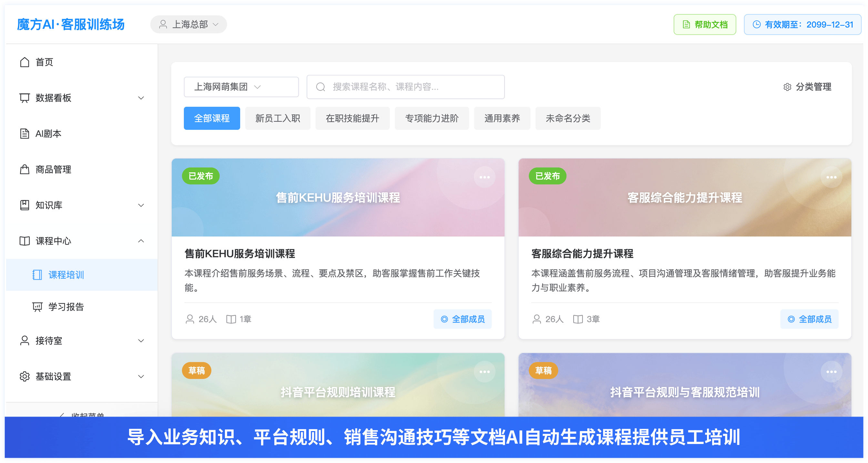Click the 已发布 badge on 客服综合能力提升课程 card

547,176
